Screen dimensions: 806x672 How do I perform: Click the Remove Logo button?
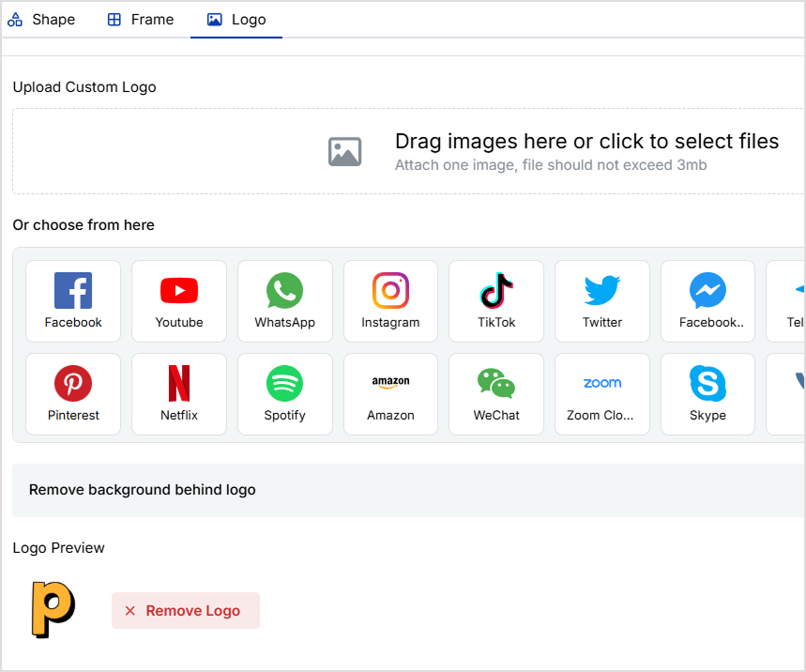point(186,610)
